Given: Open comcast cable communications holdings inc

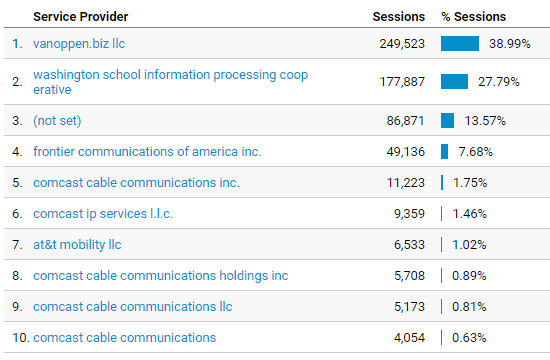Looking at the screenshot, I should 161,275.
